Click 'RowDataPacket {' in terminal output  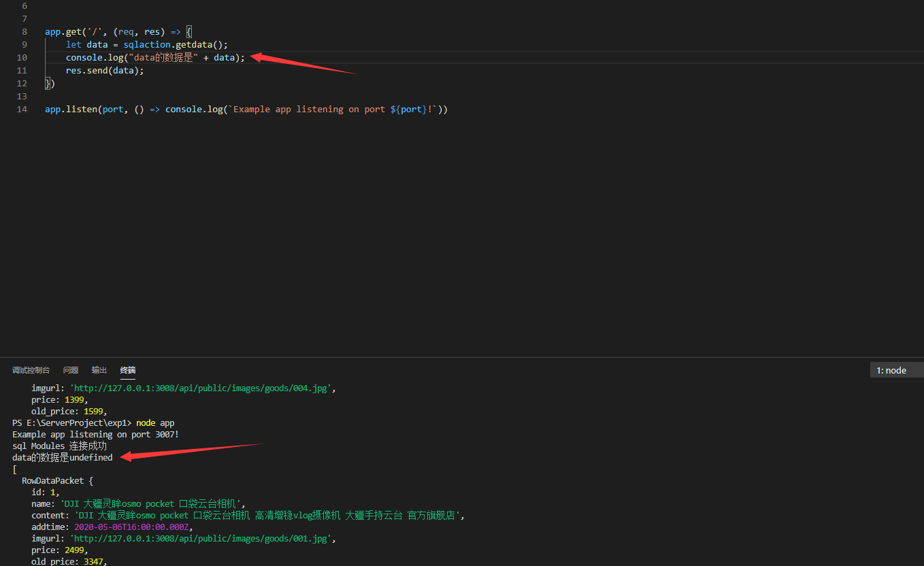pos(57,481)
